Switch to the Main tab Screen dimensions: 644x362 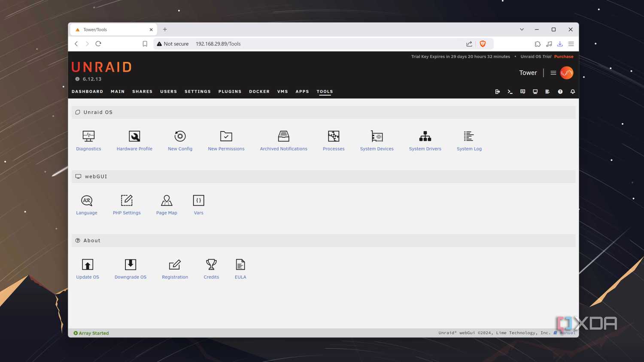(x=118, y=91)
